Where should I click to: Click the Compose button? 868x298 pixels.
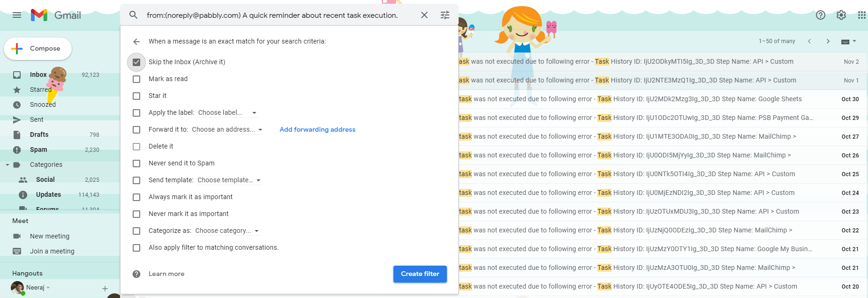coord(38,49)
